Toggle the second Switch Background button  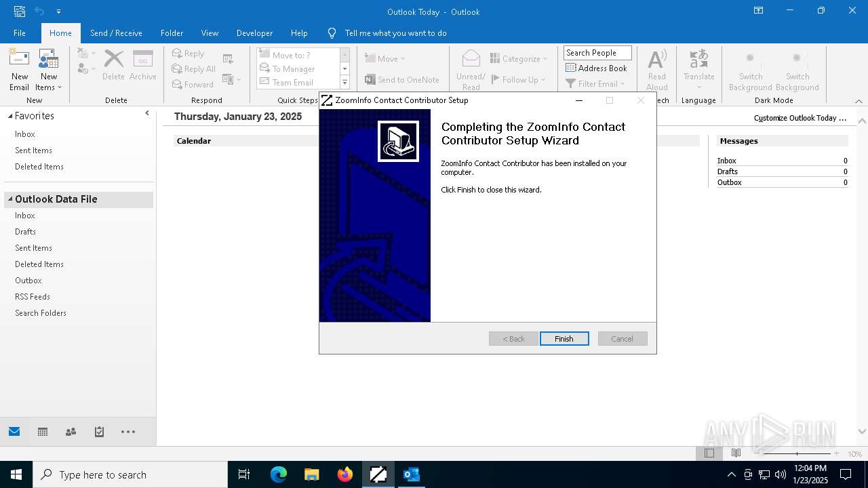(797, 70)
